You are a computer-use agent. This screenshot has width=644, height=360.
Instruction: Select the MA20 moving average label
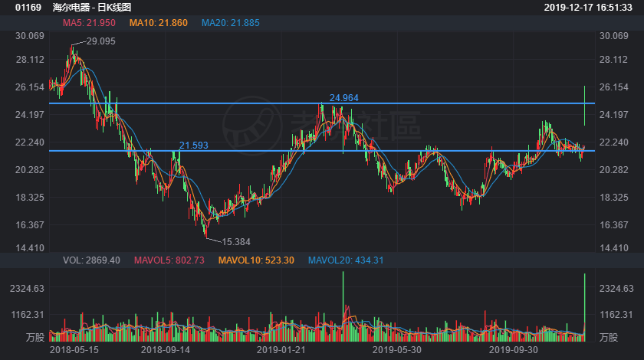231,23
